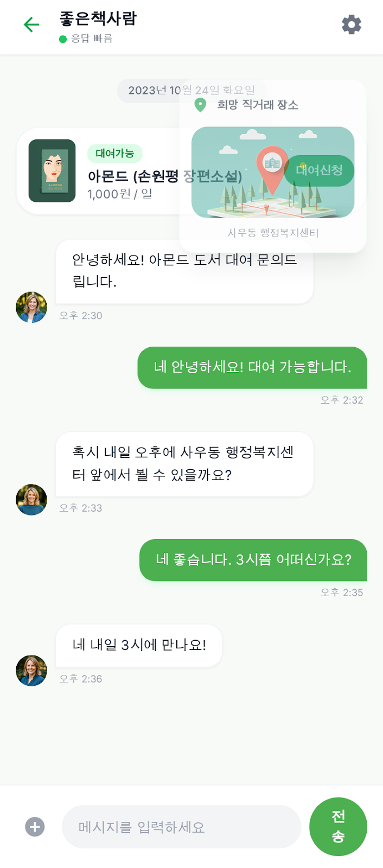Viewport: 383px width, 868px height.
Task: Tap the plus attachment icon
Action: click(35, 827)
